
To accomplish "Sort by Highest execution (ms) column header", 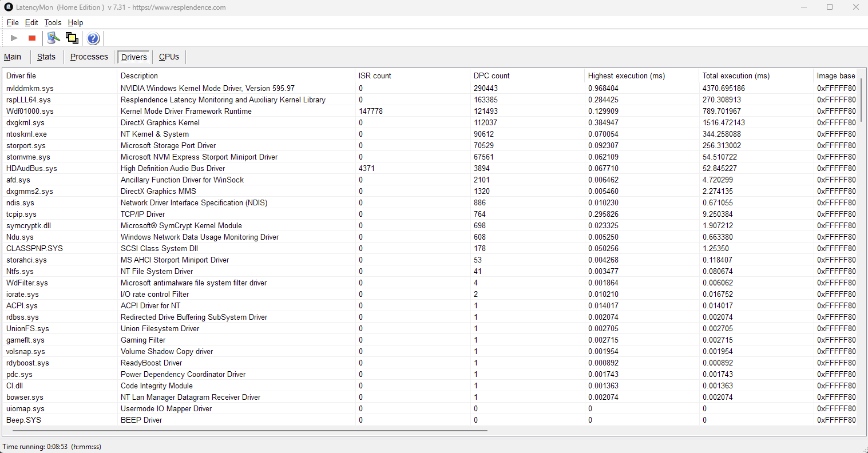I will (x=627, y=75).
